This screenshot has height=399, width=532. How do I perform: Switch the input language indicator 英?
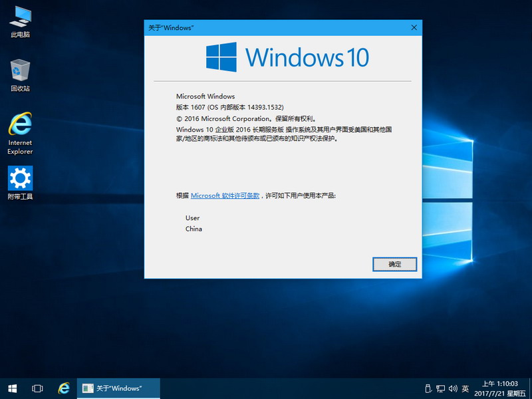[465, 389]
